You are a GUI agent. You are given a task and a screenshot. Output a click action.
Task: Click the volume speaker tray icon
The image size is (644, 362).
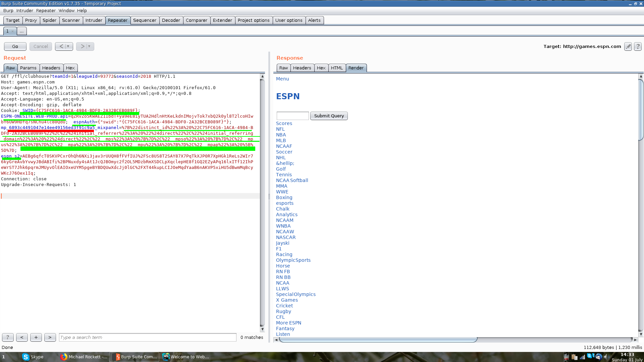pos(606,357)
